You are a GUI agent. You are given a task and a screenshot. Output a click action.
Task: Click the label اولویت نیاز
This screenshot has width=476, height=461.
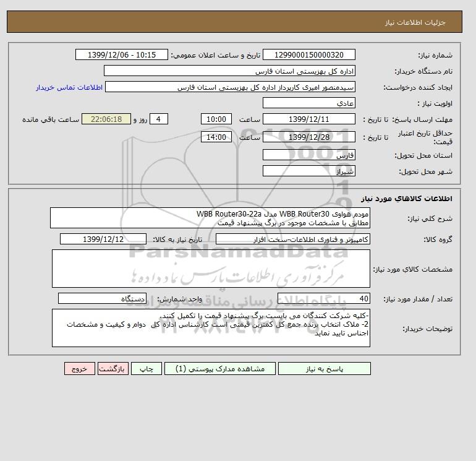point(435,103)
